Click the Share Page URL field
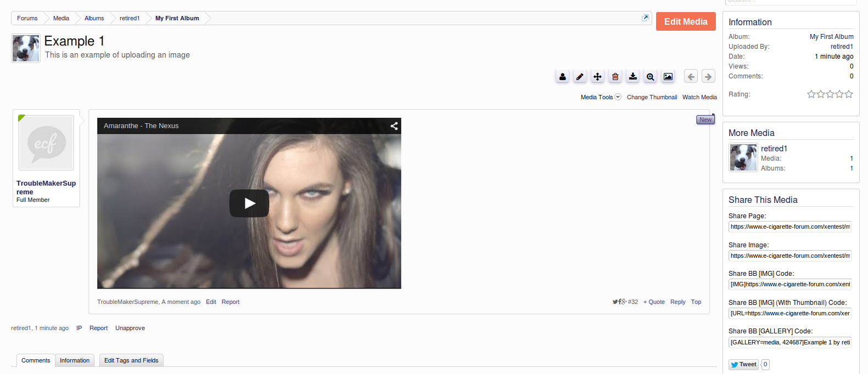 790,226
